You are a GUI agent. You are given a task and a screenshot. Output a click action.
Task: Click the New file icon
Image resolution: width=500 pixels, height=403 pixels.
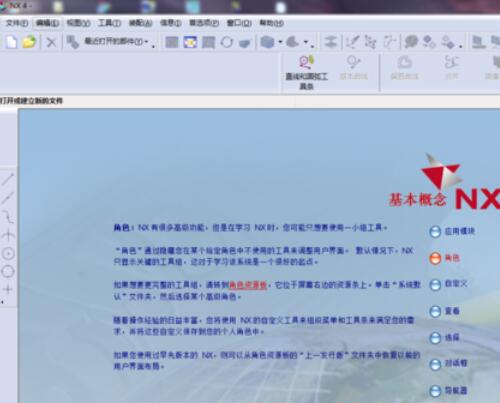click(11, 42)
